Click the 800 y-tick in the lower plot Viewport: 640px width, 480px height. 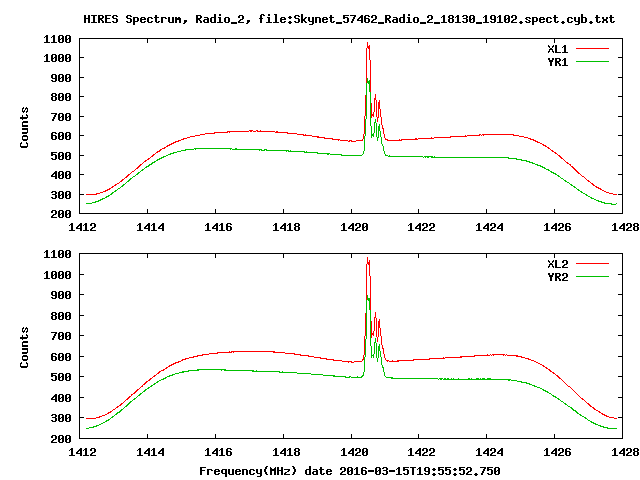pos(61,316)
